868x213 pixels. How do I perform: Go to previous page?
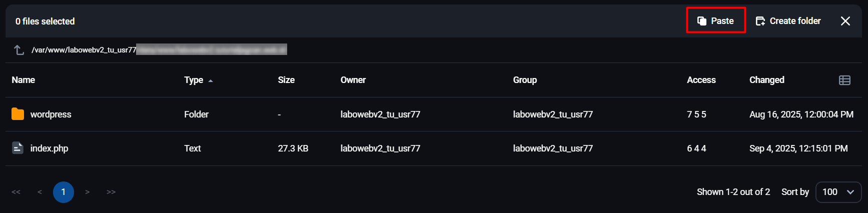point(40,192)
